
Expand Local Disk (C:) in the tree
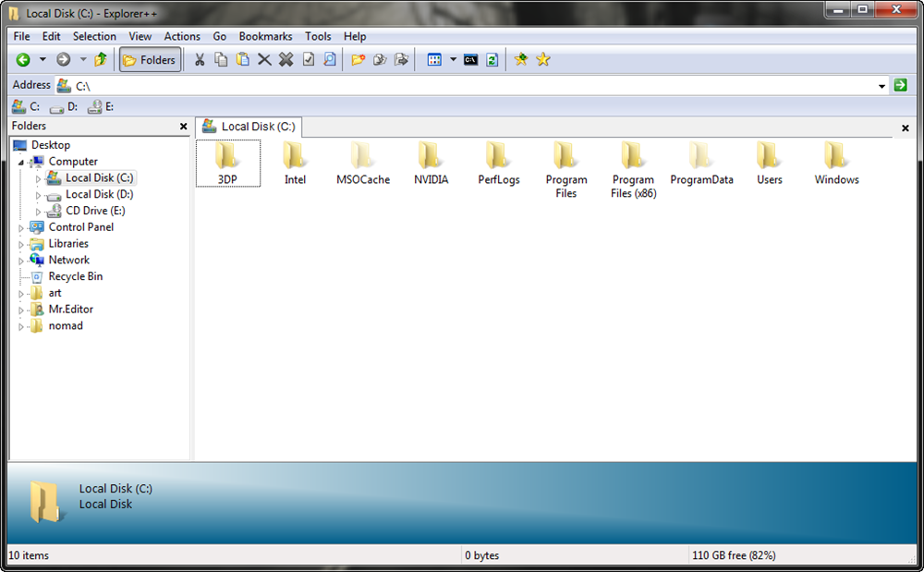38,178
